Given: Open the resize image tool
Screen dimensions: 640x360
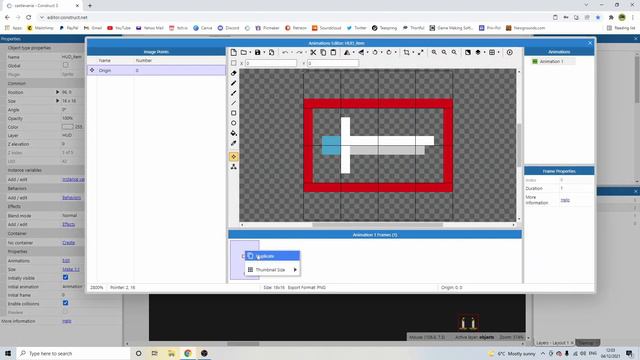Looking at the screenshot, I should (420, 52).
